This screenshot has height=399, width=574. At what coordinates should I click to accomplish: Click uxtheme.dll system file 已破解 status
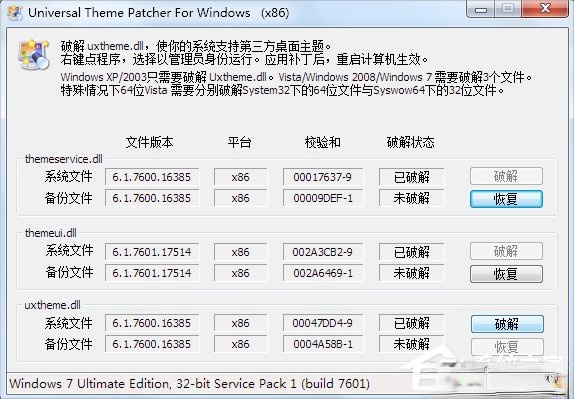411,323
